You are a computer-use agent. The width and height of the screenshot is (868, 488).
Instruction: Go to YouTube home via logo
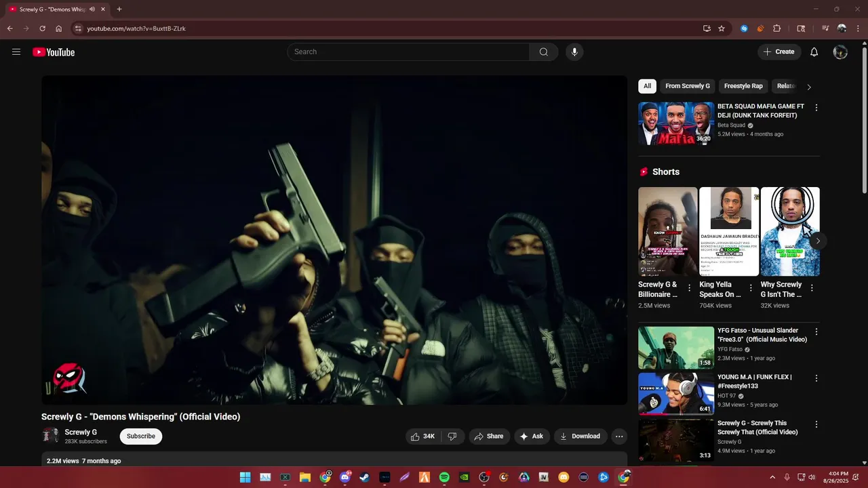pyautogui.click(x=54, y=52)
